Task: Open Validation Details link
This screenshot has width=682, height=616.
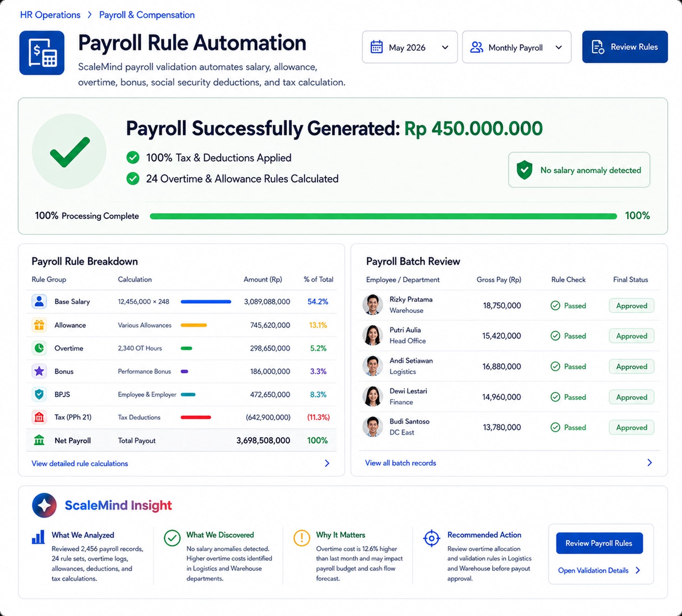Action: [593, 570]
